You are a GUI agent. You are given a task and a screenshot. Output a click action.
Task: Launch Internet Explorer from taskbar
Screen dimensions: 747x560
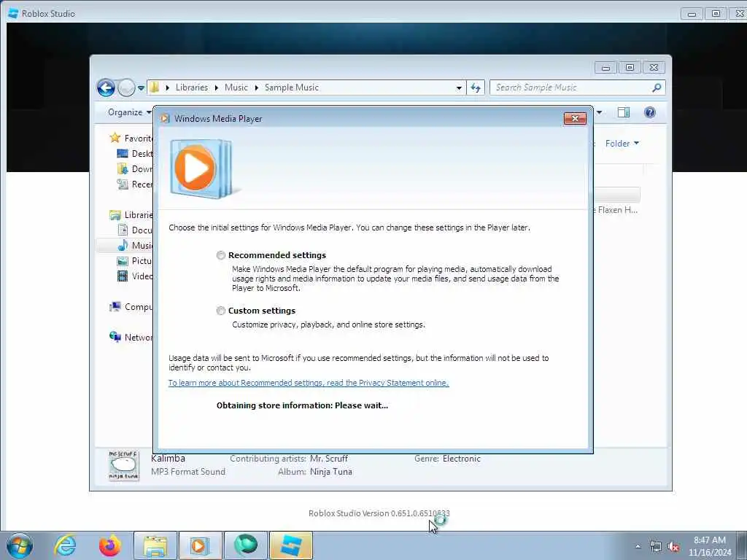tap(65, 545)
